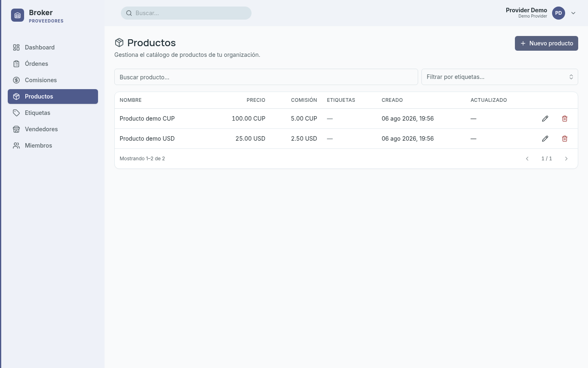The image size is (588, 368).
Task: Open Miembros section
Action: click(53, 146)
